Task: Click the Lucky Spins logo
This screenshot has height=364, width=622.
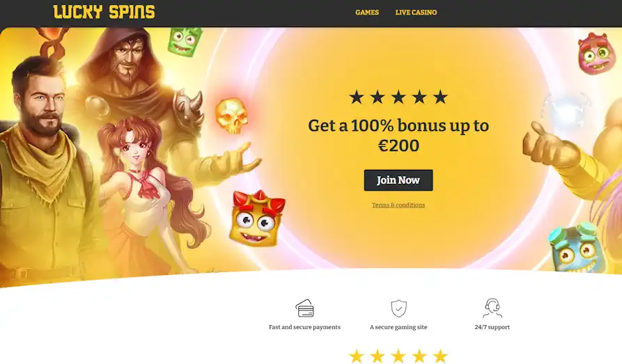Action: 104,12
